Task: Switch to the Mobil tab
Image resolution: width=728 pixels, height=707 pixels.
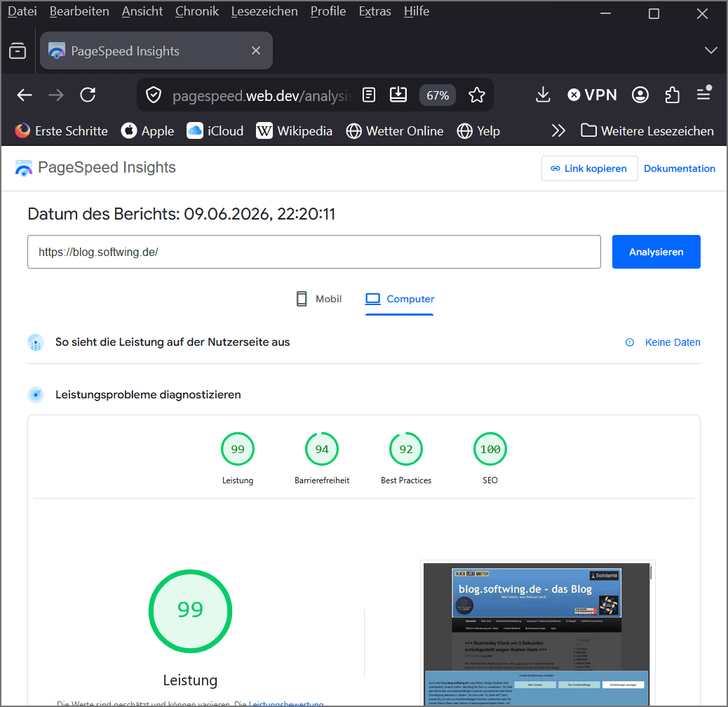Action: 318,299
